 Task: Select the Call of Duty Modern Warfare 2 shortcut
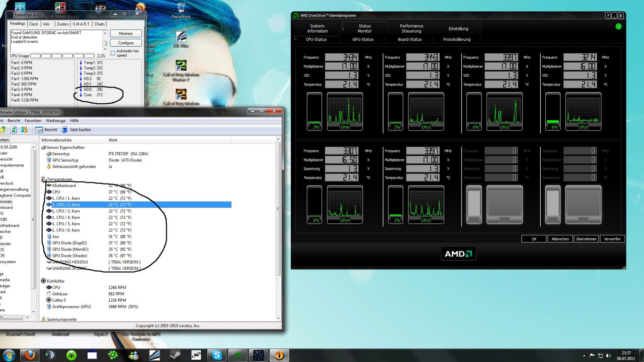(181, 71)
